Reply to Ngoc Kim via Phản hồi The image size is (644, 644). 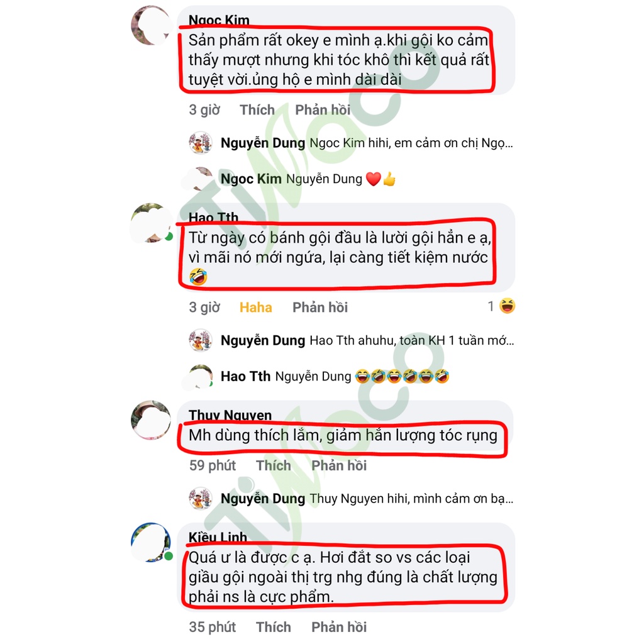(x=323, y=109)
